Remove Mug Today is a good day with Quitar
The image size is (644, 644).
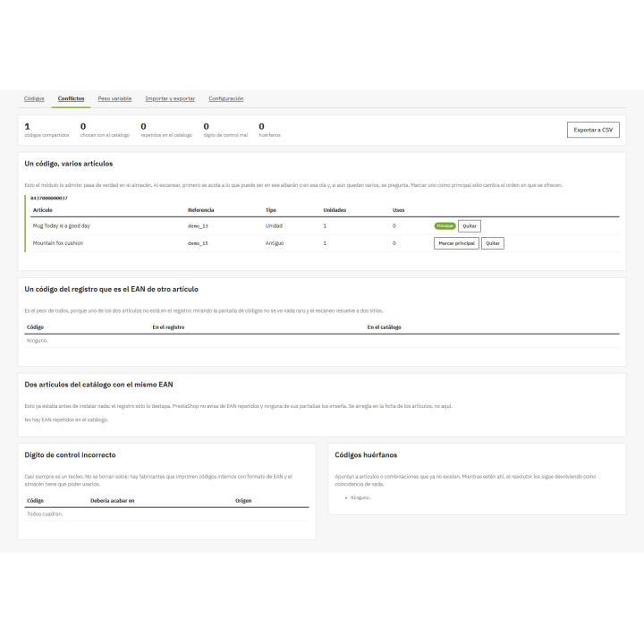pos(470,226)
